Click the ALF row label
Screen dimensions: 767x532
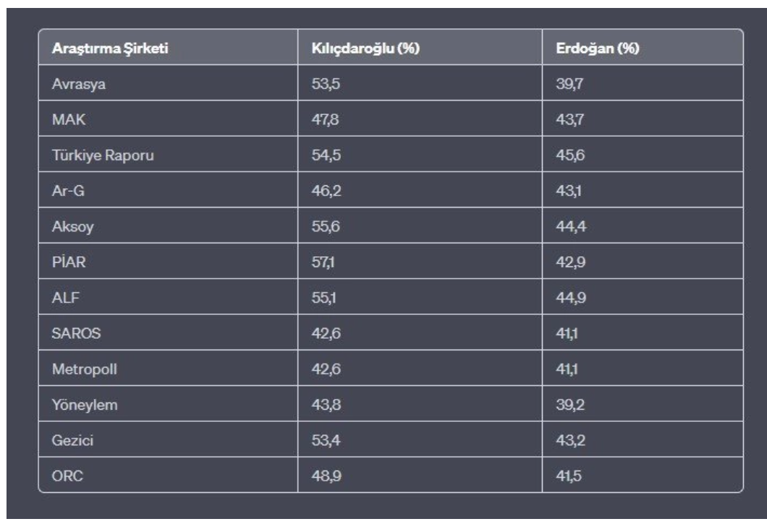coord(66,297)
